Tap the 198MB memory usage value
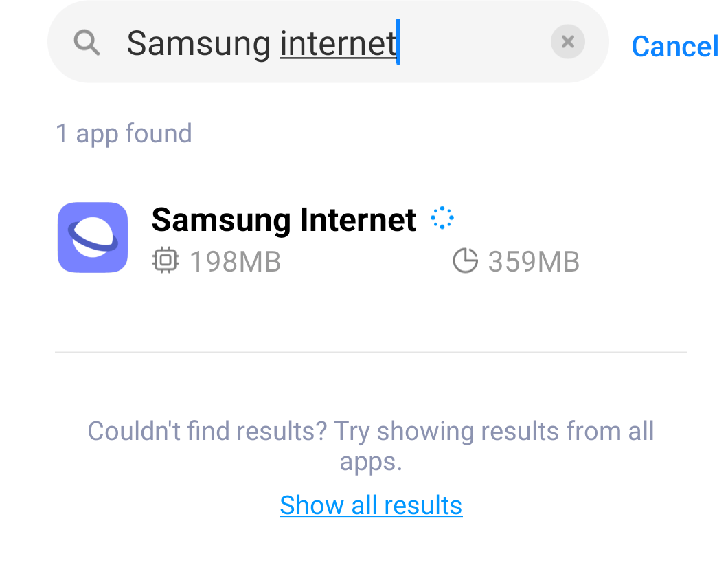Screen dimensions: 728x576 pos(235,262)
